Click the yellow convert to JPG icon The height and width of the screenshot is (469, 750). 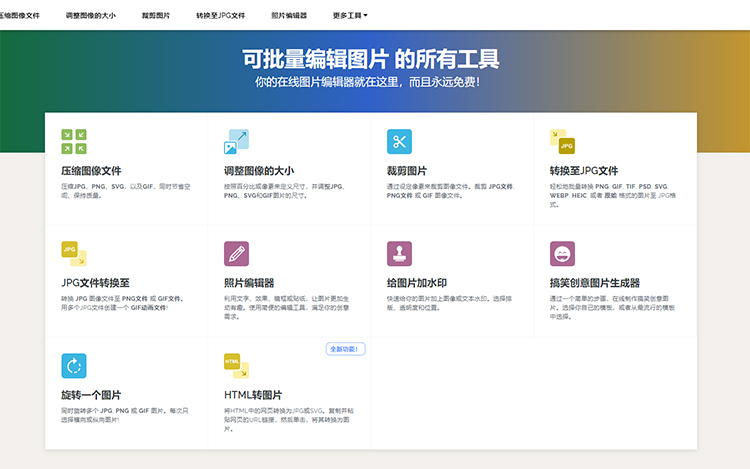pyautogui.click(x=562, y=141)
